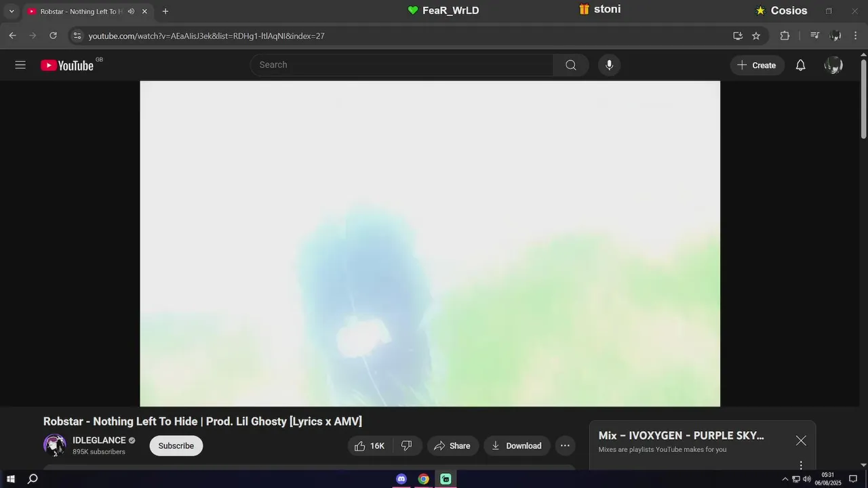Open the IDLEGLANCE channel avatar

click(x=55, y=445)
